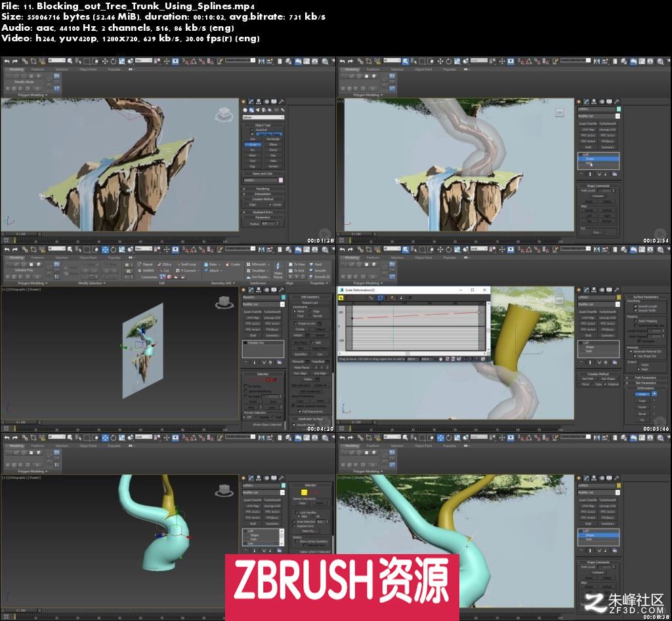
Task: Click Undo arrow in the 00:01:28 frame
Action: point(7,61)
